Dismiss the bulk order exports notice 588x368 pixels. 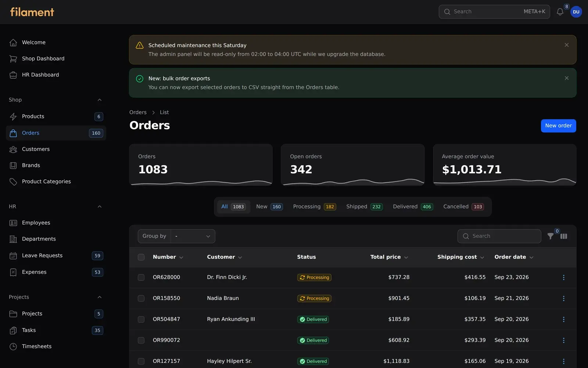[566, 78]
